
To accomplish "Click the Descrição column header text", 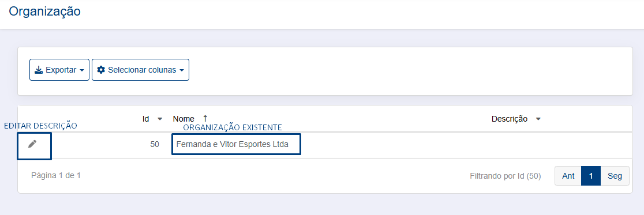I will [510, 119].
